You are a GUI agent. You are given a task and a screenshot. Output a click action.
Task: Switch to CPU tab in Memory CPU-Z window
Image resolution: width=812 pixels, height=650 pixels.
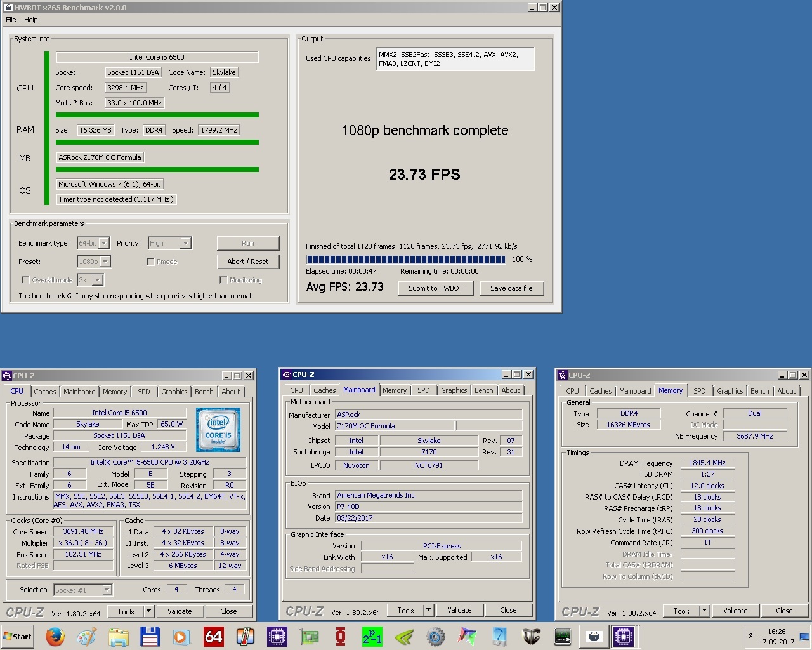tap(572, 391)
